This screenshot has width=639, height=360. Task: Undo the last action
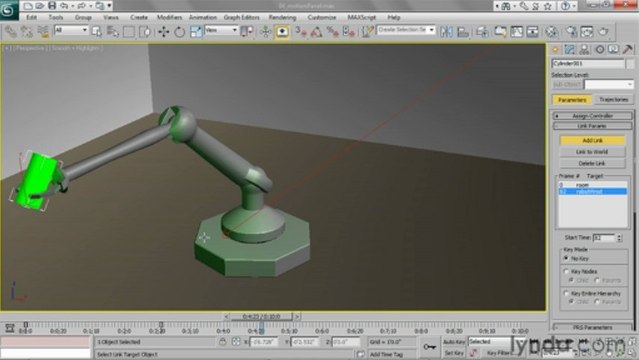pyautogui.click(x=64, y=6)
